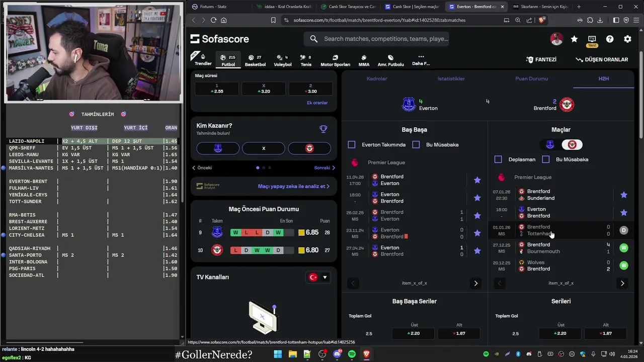Viewport: 644px width, 362px height.
Task: Reload the Sofascore page
Action: coord(213,20)
